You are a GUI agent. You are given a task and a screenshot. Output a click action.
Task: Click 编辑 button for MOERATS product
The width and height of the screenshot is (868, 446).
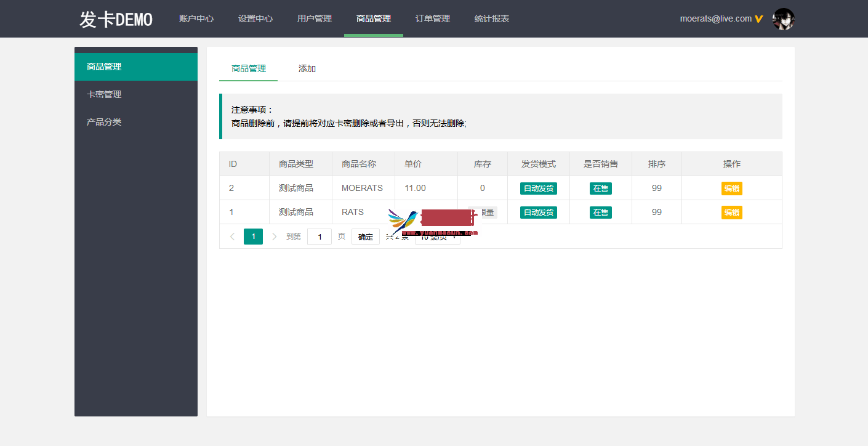731,189
